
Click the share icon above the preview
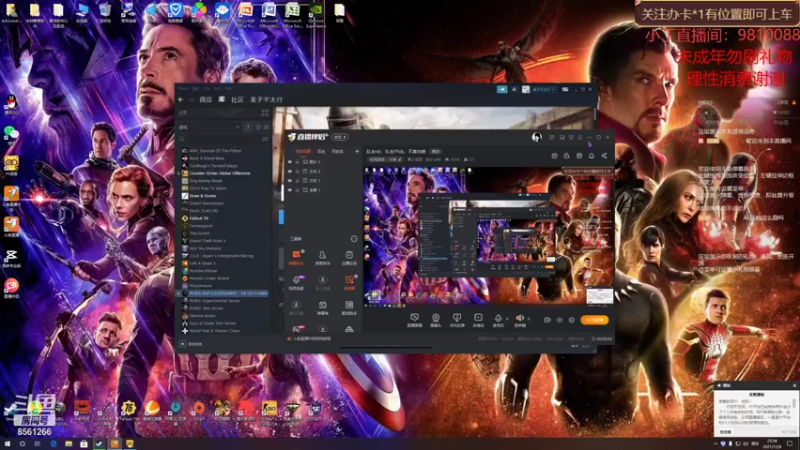click(x=604, y=156)
